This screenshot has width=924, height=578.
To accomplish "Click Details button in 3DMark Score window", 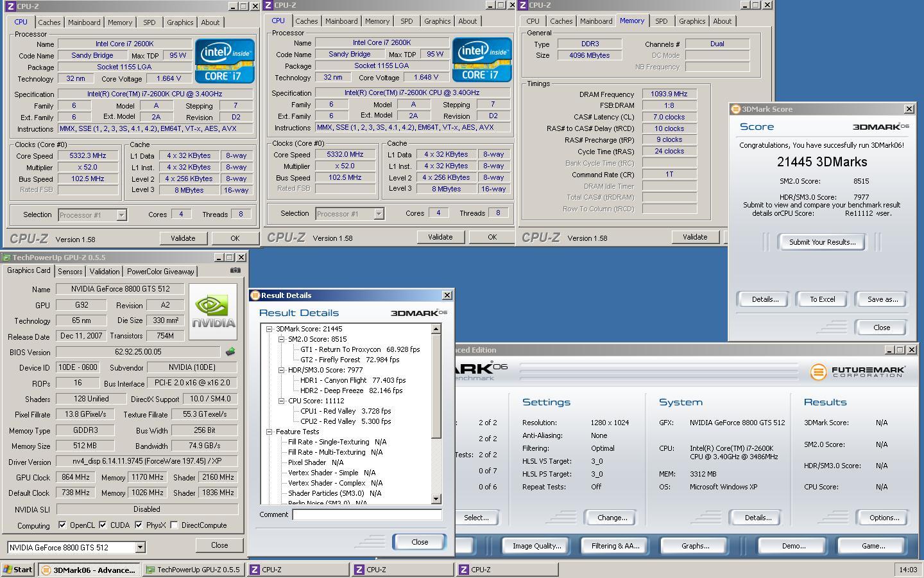I will pyautogui.click(x=765, y=299).
